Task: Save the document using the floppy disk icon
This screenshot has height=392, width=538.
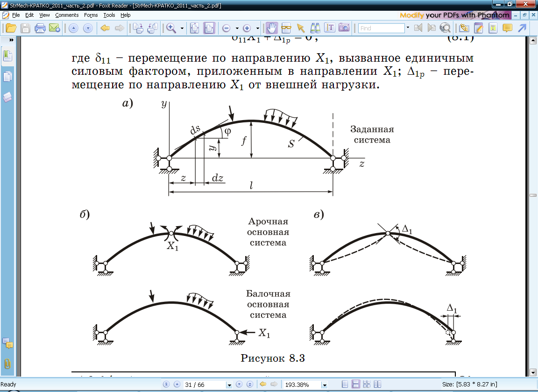Action: [x=25, y=28]
